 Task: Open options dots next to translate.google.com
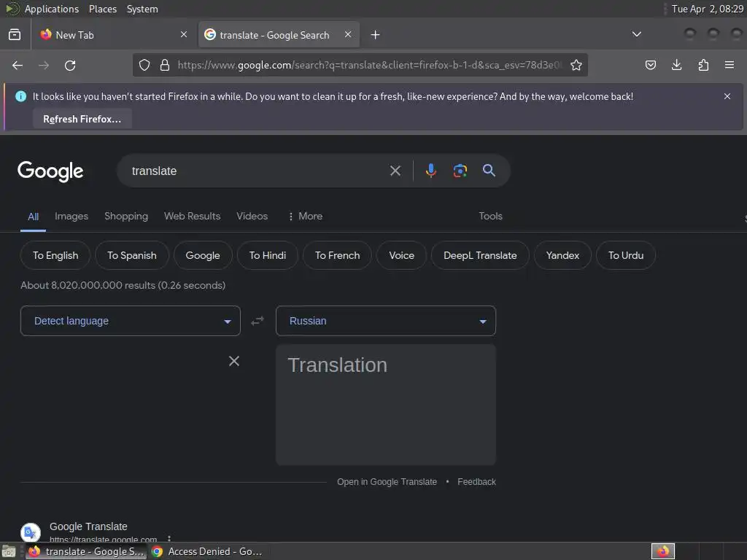click(x=169, y=539)
